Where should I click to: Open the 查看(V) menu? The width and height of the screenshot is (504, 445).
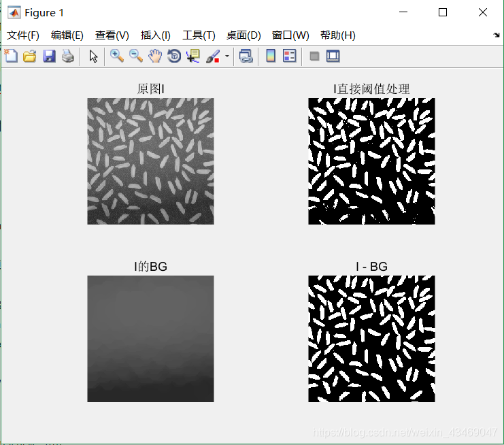[112, 35]
